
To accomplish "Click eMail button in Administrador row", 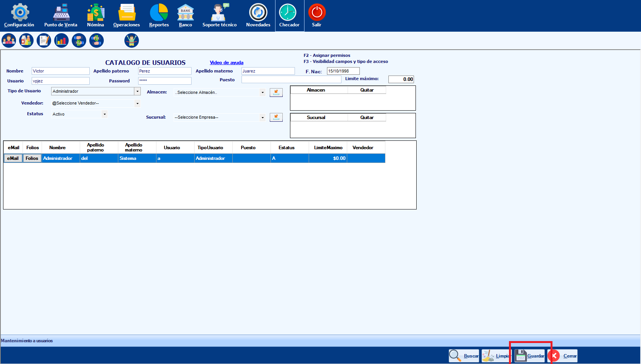I will click(13, 158).
